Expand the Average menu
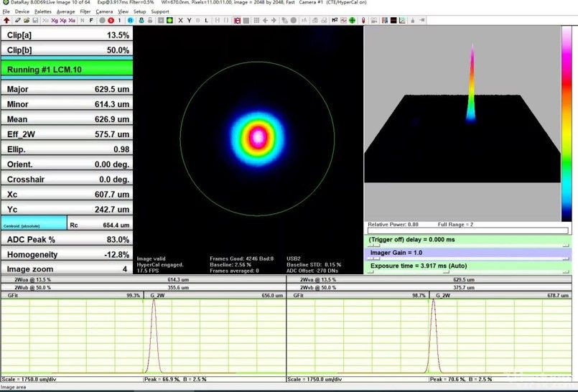The height and width of the screenshot is (392, 578). pyautogui.click(x=65, y=11)
